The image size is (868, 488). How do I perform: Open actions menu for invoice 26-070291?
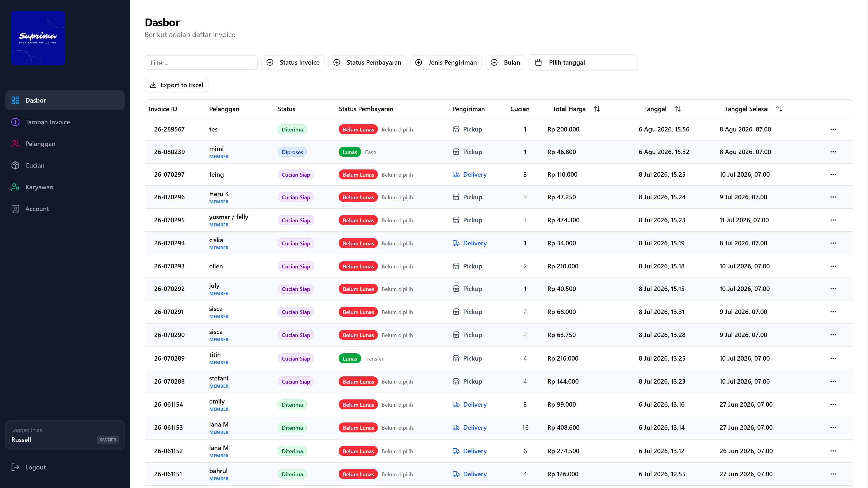[833, 312]
